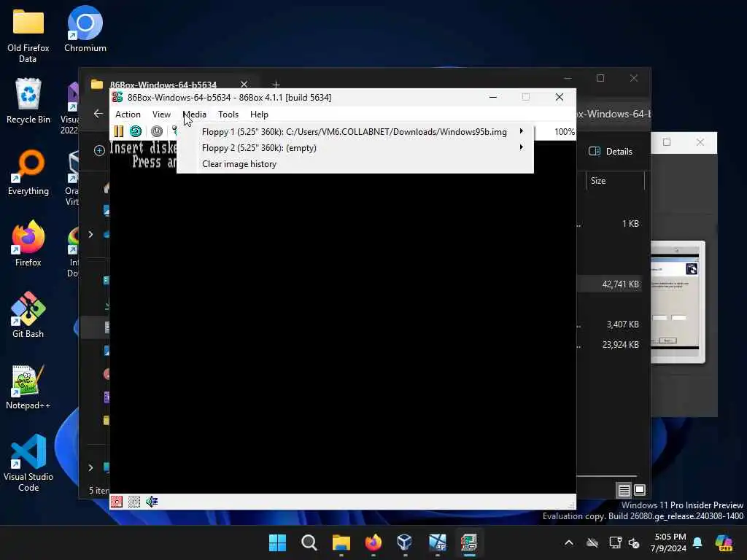Open the View menu
Viewport: 747px width, 560px height.
[161, 114]
